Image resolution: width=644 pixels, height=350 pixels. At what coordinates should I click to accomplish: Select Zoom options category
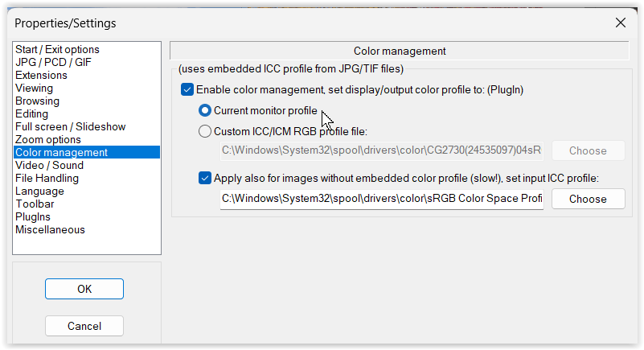tap(47, 140)
